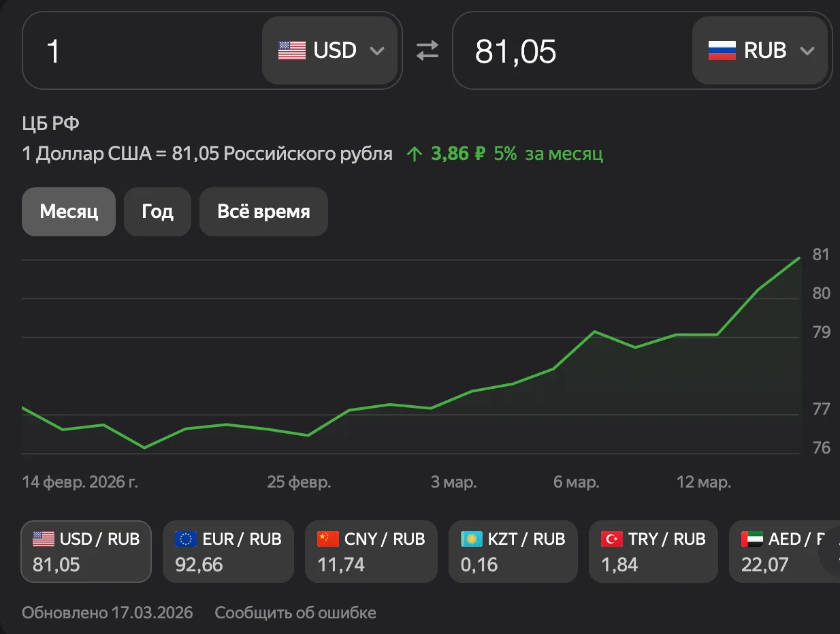The height and width of the screenshot is (634, 840).
Task: Expand the chevron next to USD
Action: coord(377,51)
